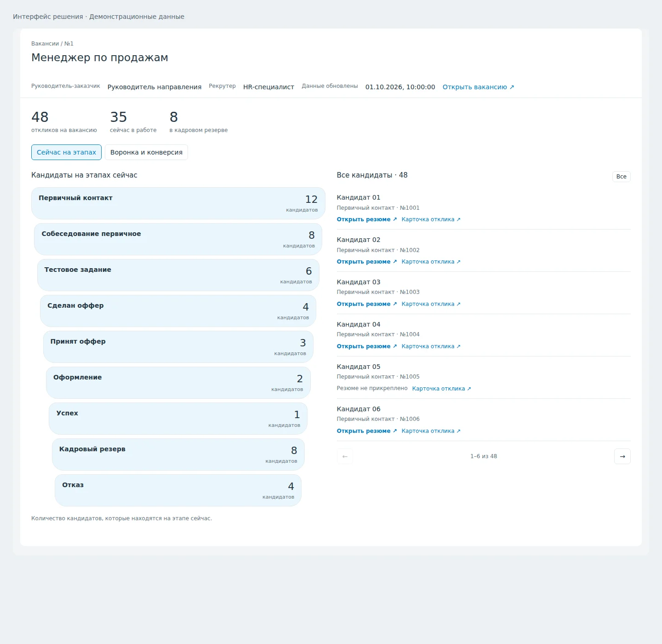Click the «Все кандидаты · 48» heading
The width and height of the screenshot is (662, 644).
(x=372, y=175)
